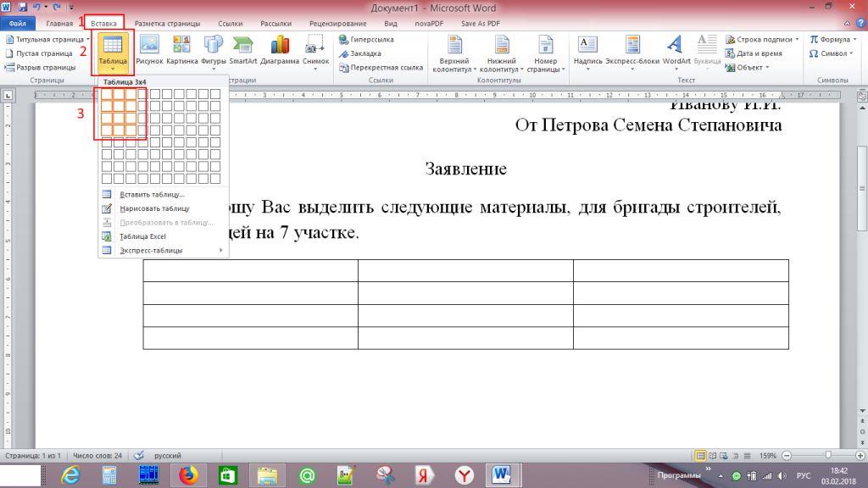This screenshot has width=868, height=488.
Task: Add a Закладка bookmark
Action: click(360, 53)
